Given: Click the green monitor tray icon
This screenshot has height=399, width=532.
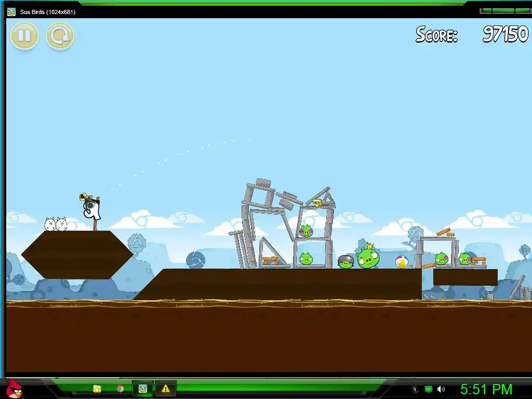Looking at the screenshot, I should coord(429,389).
